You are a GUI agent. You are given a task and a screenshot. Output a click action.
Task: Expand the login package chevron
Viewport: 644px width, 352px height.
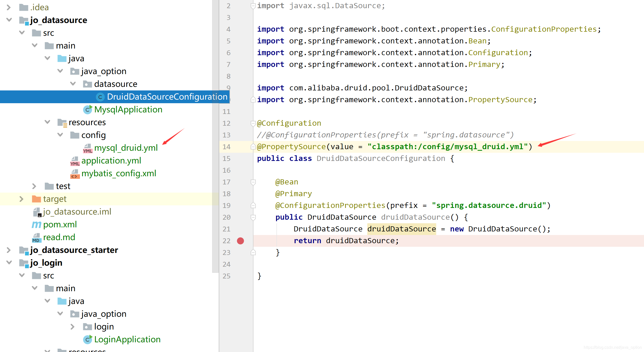tap(72, 327)
